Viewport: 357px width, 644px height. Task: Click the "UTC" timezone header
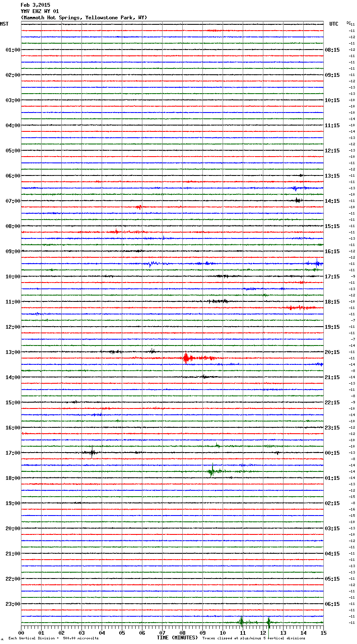point(334,24)
